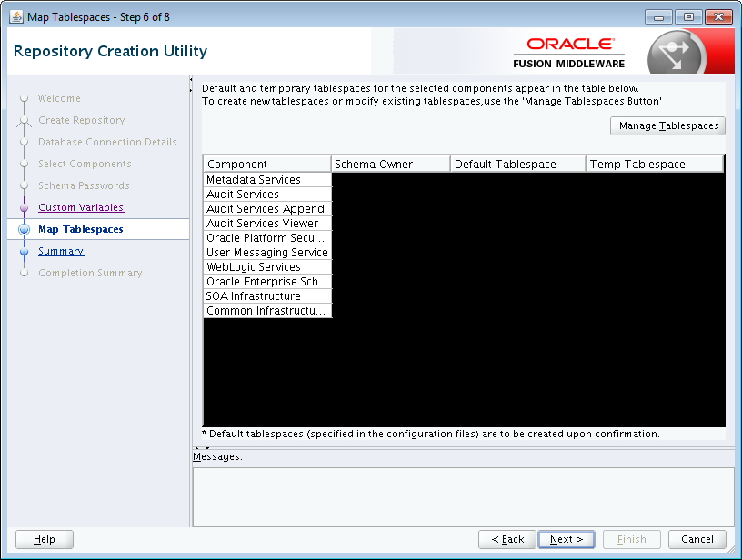This screenshot has height=560, width=742.
Task: Click the Completion Summary step circle
Action: click(x=25, y=273)
